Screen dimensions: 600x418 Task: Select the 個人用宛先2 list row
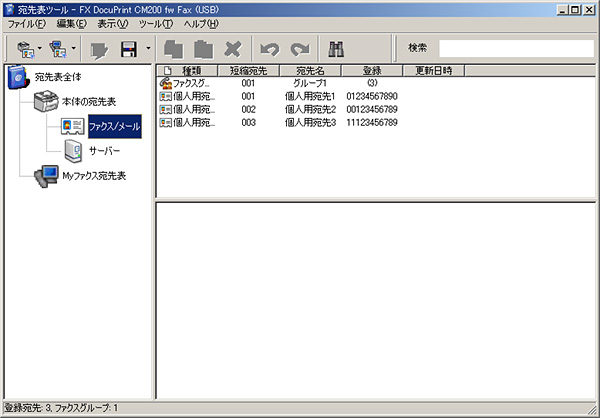coord(310,109)
